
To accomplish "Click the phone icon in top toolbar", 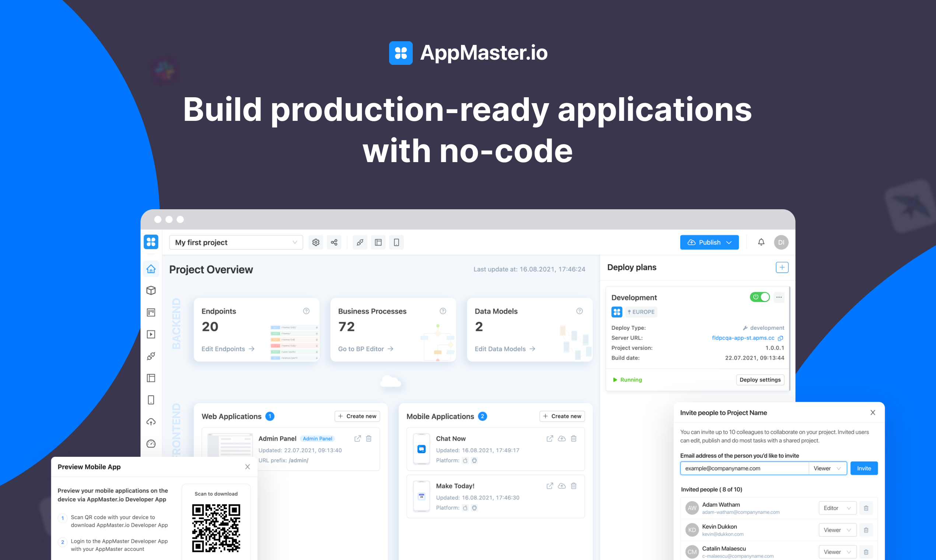I will pos(396,242).
